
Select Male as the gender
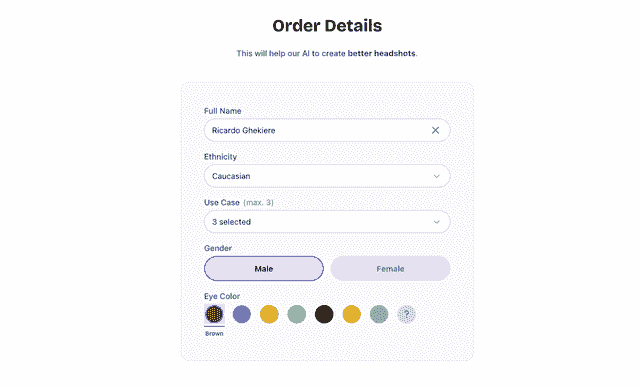pos(264,268)
